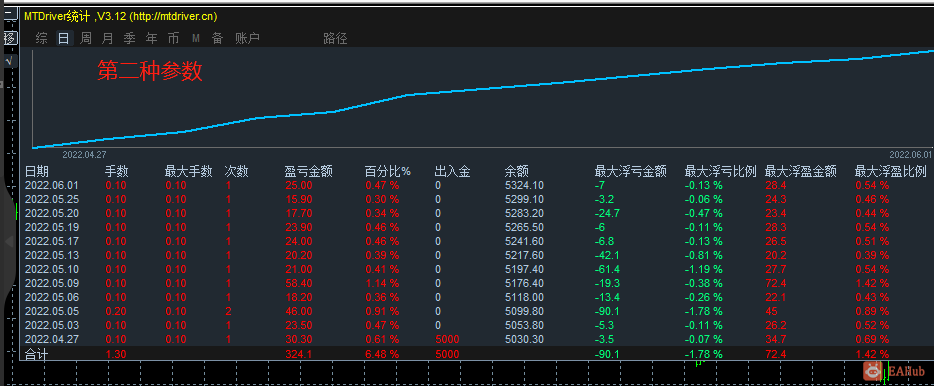
Task: Click the 出入金 column header
Action: click(453, 172)
